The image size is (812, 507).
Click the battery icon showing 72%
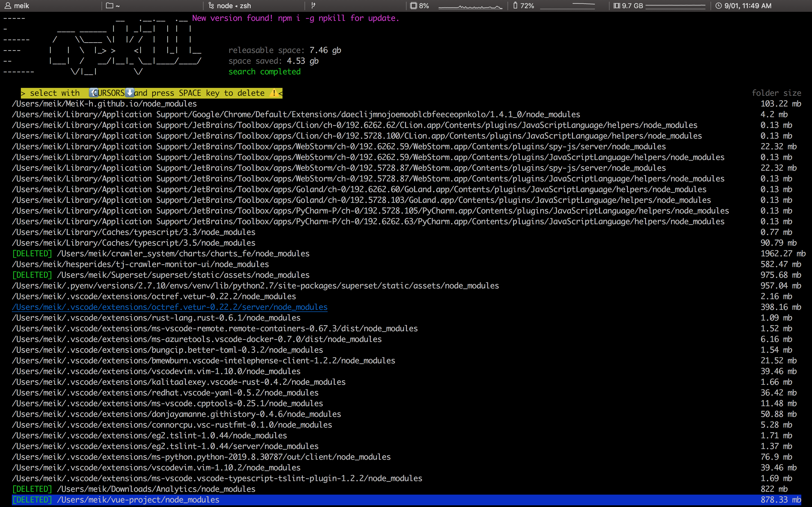tap(515, 6)
